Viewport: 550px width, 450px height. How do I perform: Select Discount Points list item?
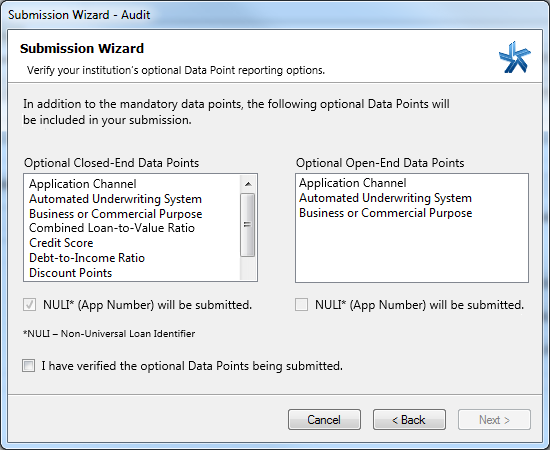[x=71, y=273]
